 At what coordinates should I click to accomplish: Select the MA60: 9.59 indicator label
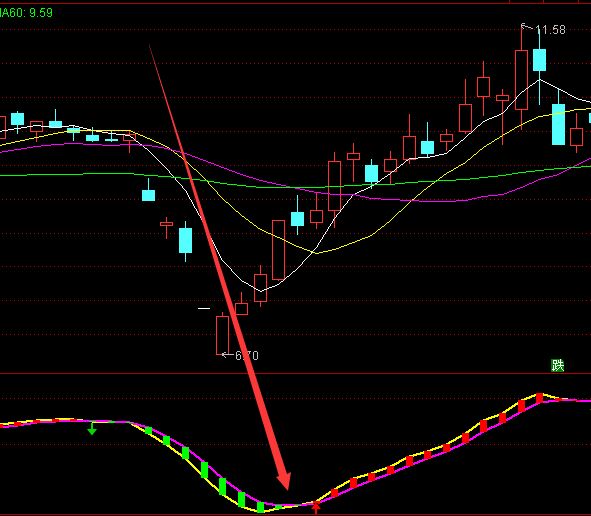pos(26,13)
